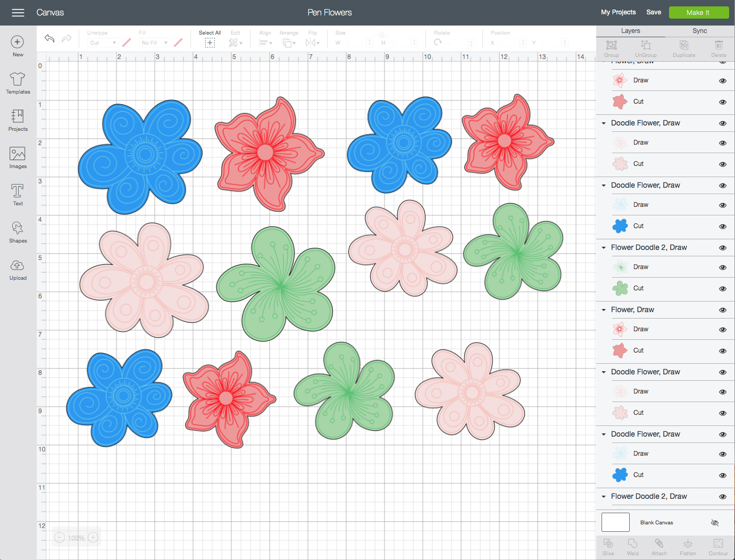
Task: Click the Blank Canvas color swatch
Action: pos(615,522)
